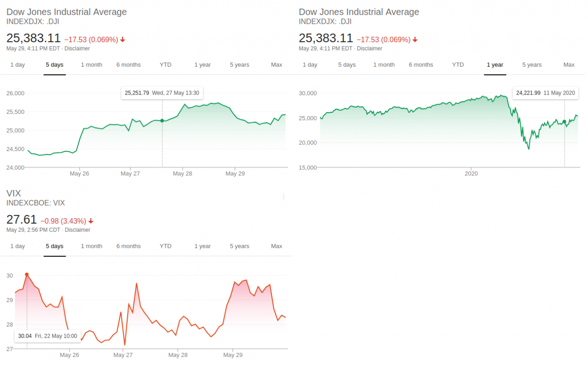Click the 30.04 tooltip on VIX chart
Viewport: 588px width, 371px height.
point(47,336)
